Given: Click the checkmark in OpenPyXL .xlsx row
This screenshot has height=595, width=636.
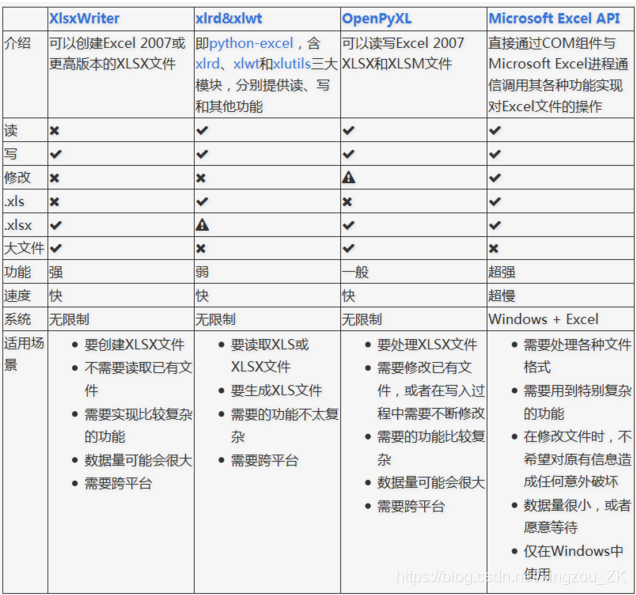Looking at the screenshot, I should click(348, 225).
